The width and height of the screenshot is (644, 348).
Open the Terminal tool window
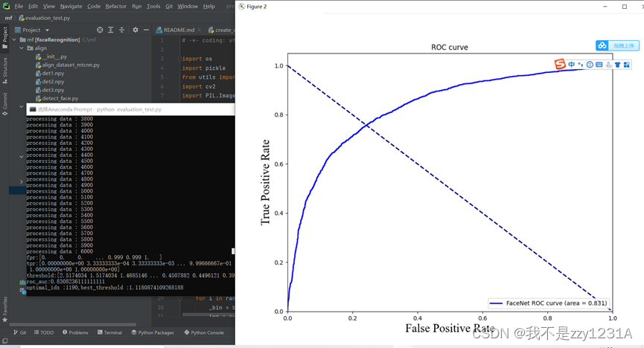point(109,332)
